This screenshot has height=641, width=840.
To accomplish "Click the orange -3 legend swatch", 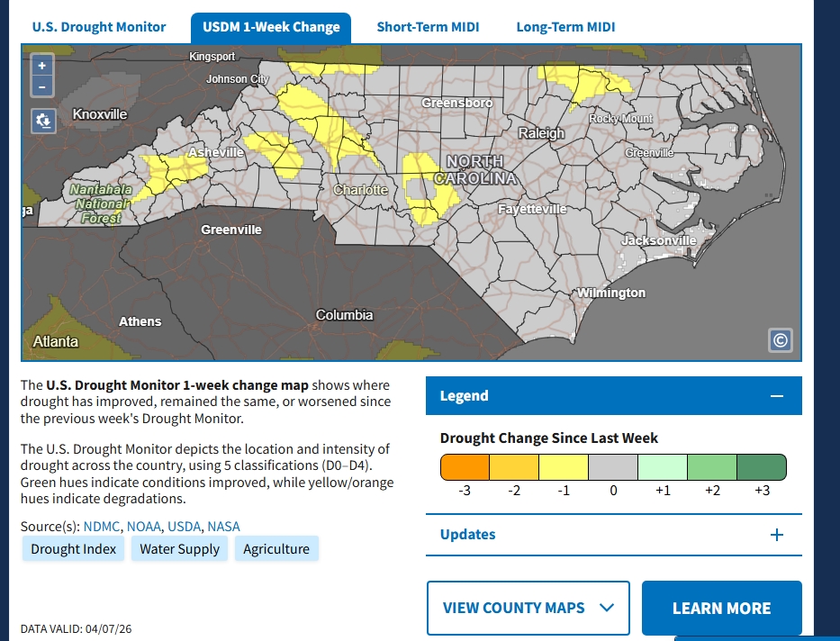I will [x=465, y=467].
